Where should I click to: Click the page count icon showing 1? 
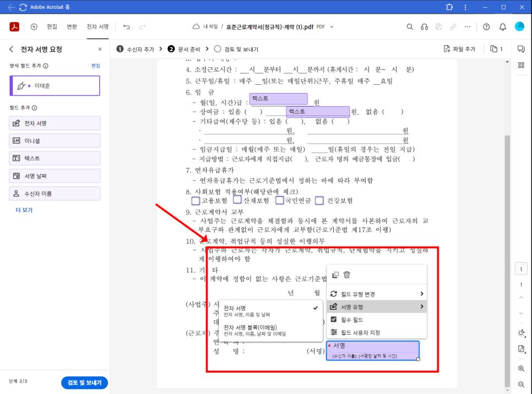[496, 49]
